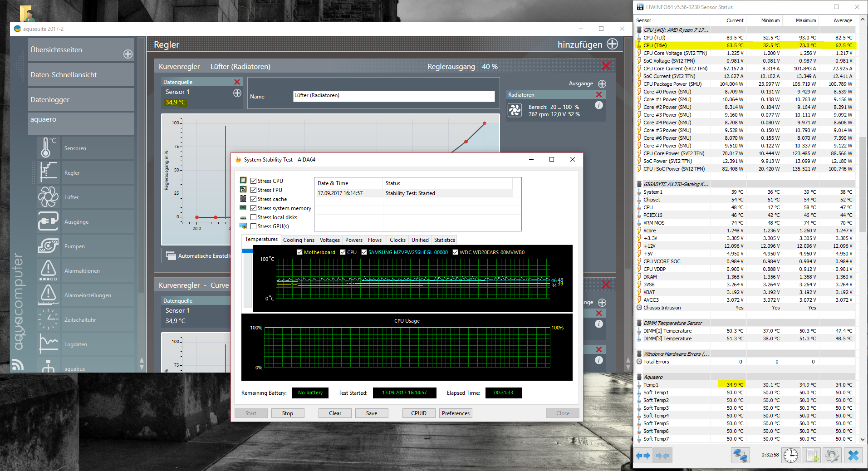Screen dimensions: 868x471
Task: Remove the Datenquelle with its red X
Action: click(x=237, y=82)
